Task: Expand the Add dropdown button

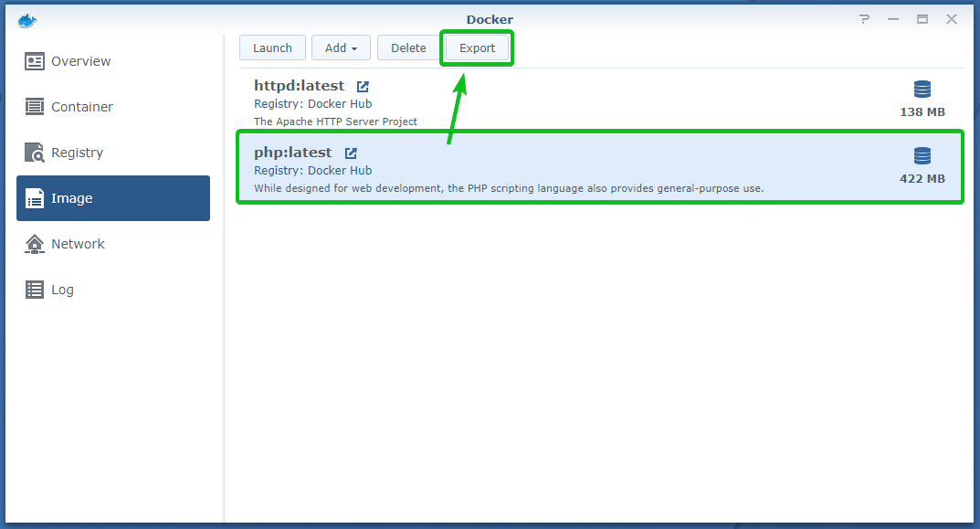Action: pyautogui.click(x=342, y=48)
